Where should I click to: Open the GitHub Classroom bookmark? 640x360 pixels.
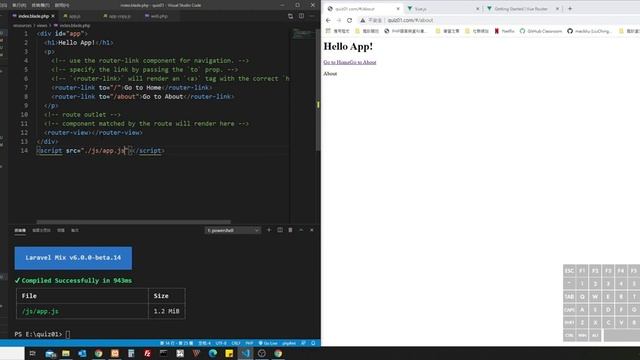[x=541, y=31]
